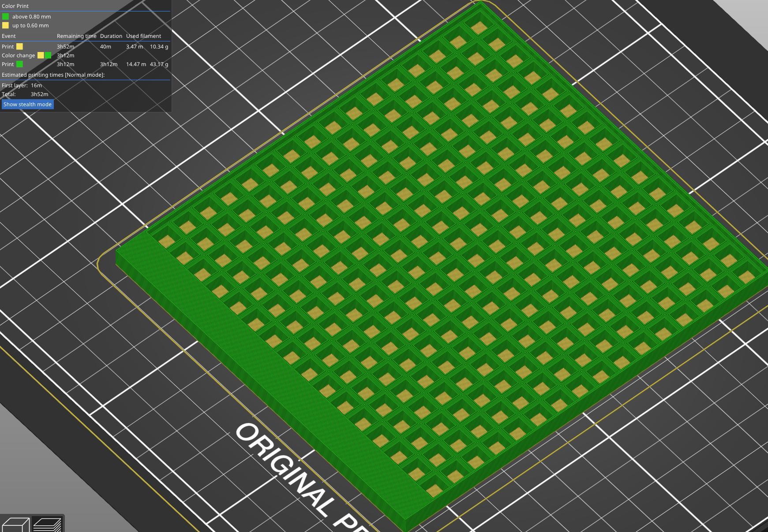Viewport: 768px width, 532px height.
Task: Click the green swatch in the last Print row
Action: 19,64
